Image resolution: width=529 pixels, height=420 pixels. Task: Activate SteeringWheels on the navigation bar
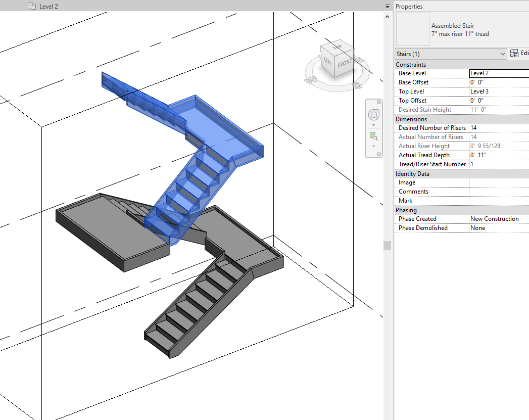[x=373, y=114]
